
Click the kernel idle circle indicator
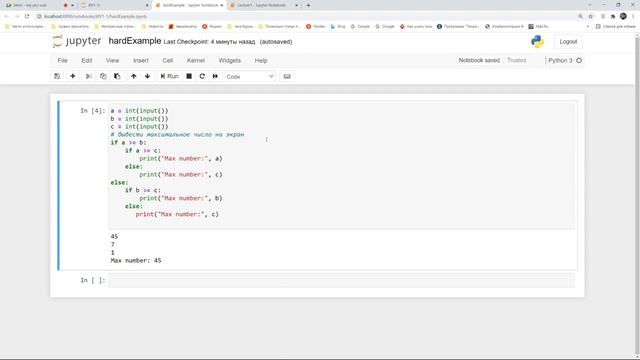pos(579,60)
